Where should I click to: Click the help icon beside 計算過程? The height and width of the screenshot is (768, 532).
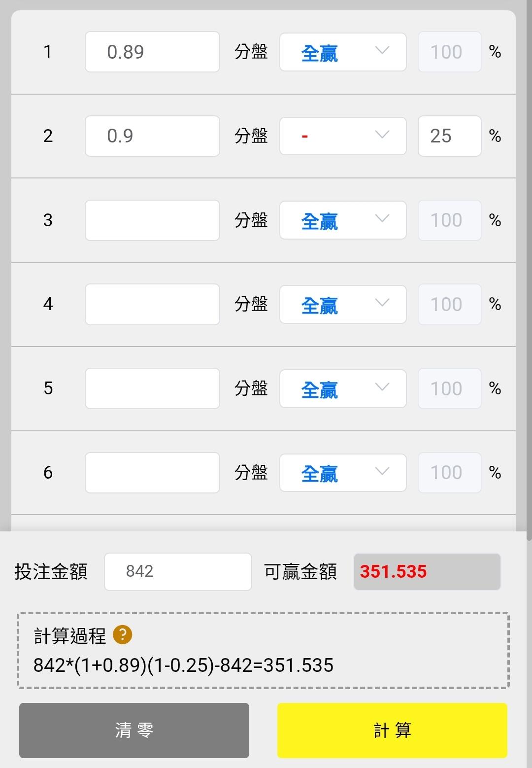click(122, 635)
